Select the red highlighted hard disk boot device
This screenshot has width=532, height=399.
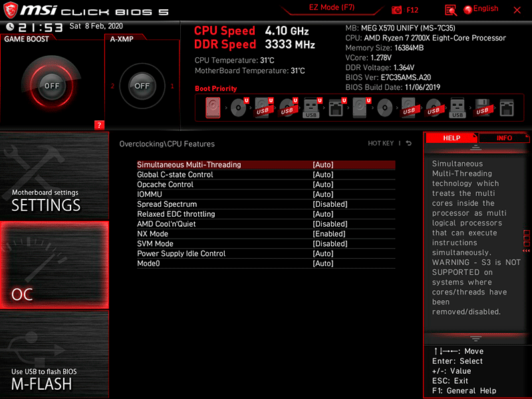213,108
